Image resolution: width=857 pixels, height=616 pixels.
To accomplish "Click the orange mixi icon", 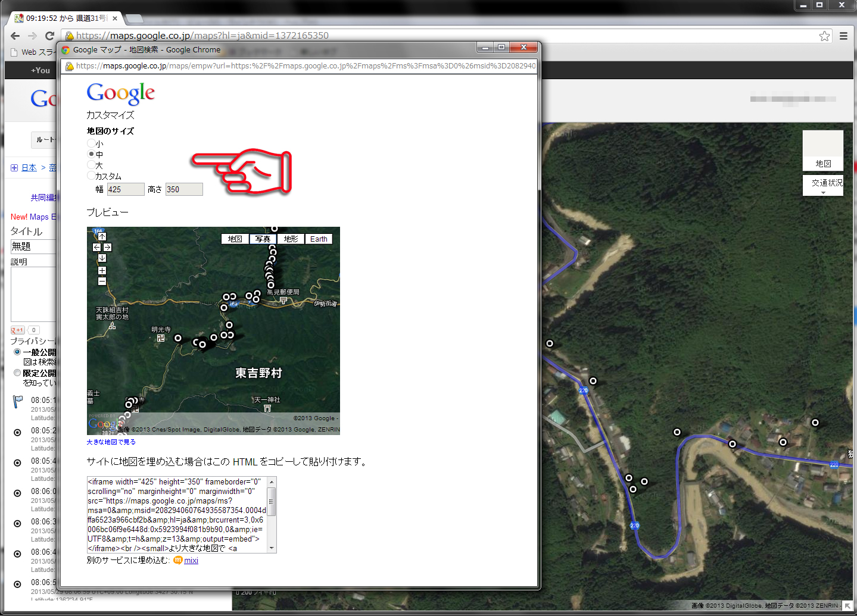I will [x=177, y=560].
